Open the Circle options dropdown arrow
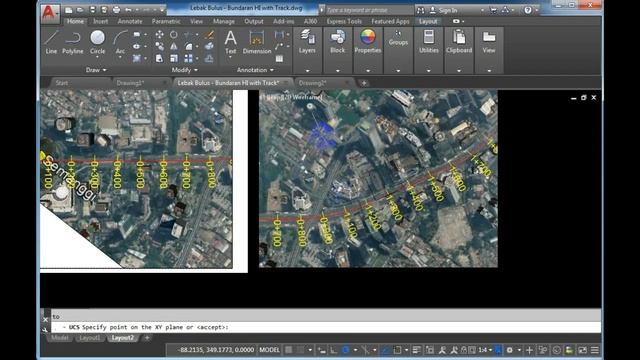 pyautogui.click(x=97, y=58)
